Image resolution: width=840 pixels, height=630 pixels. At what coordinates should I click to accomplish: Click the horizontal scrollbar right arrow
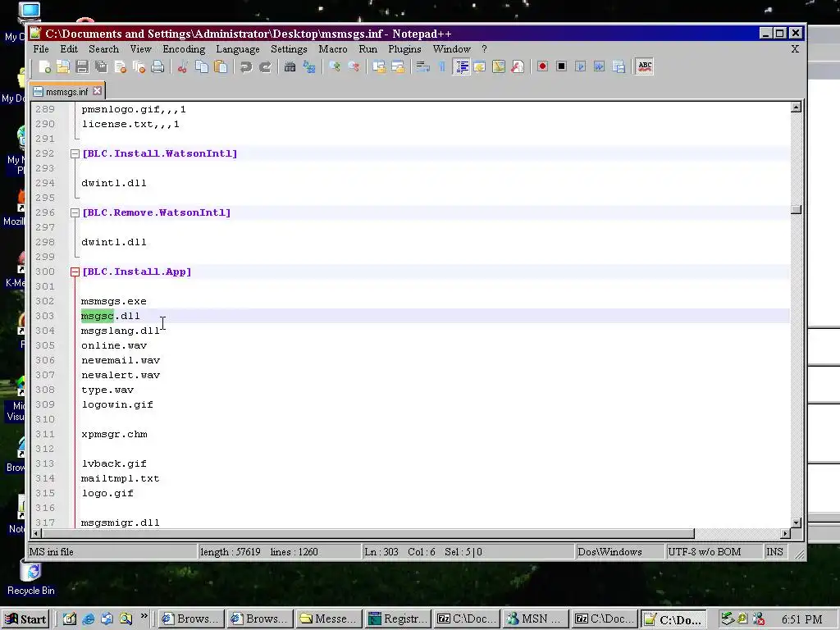pyautogui.click(x=785, y=533)
